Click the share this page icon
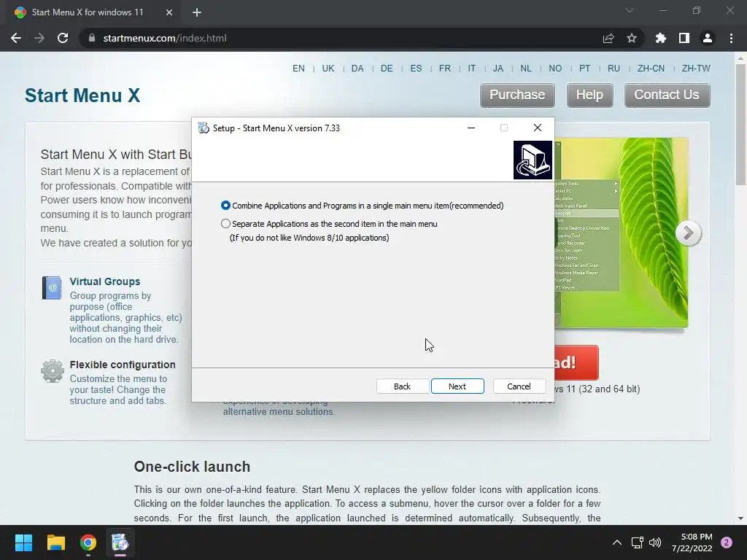This screenshot has height=560, width=747. click(x=608, y=38)
